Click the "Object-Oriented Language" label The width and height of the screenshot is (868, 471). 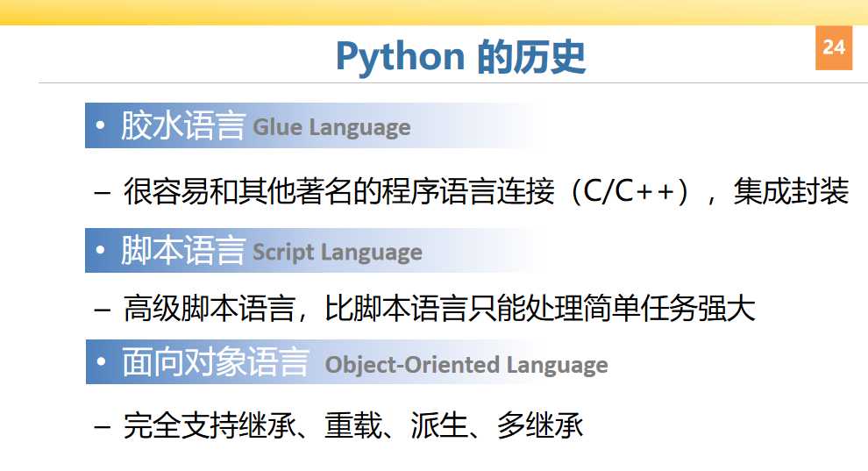tap(466, 365)
